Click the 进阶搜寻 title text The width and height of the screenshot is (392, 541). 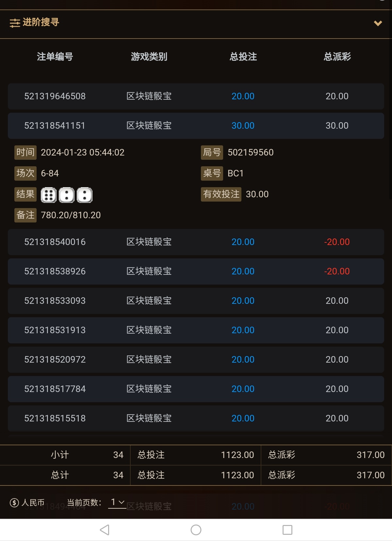pos(41,22)
